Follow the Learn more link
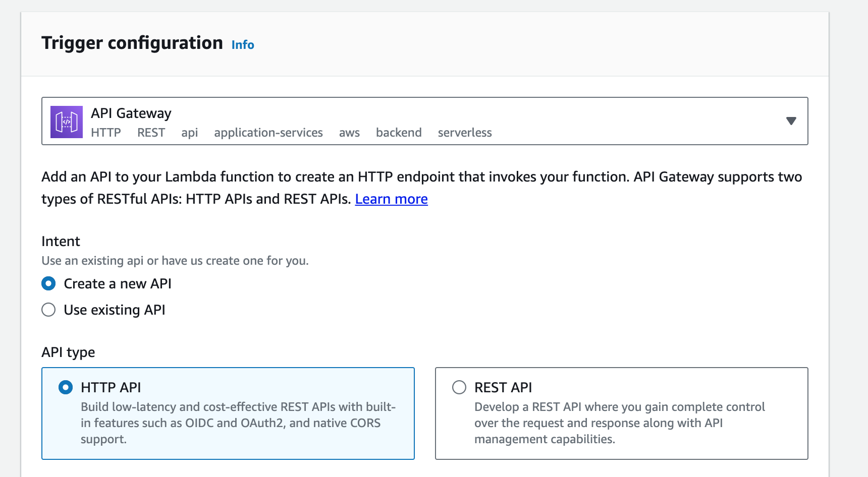This screenshot has width=868, height=477. pyautogui.click(x=391, y=199)
